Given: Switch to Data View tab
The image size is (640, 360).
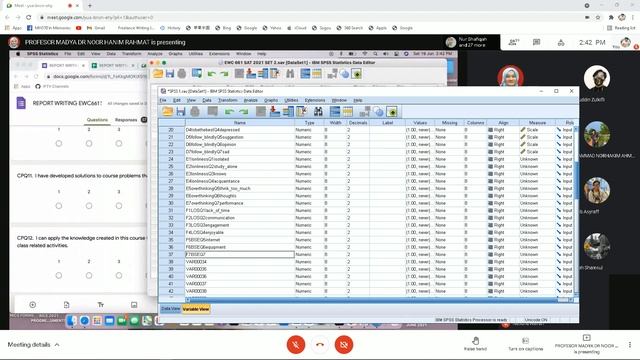Looking at the screenshot, I should click(170, 309).
